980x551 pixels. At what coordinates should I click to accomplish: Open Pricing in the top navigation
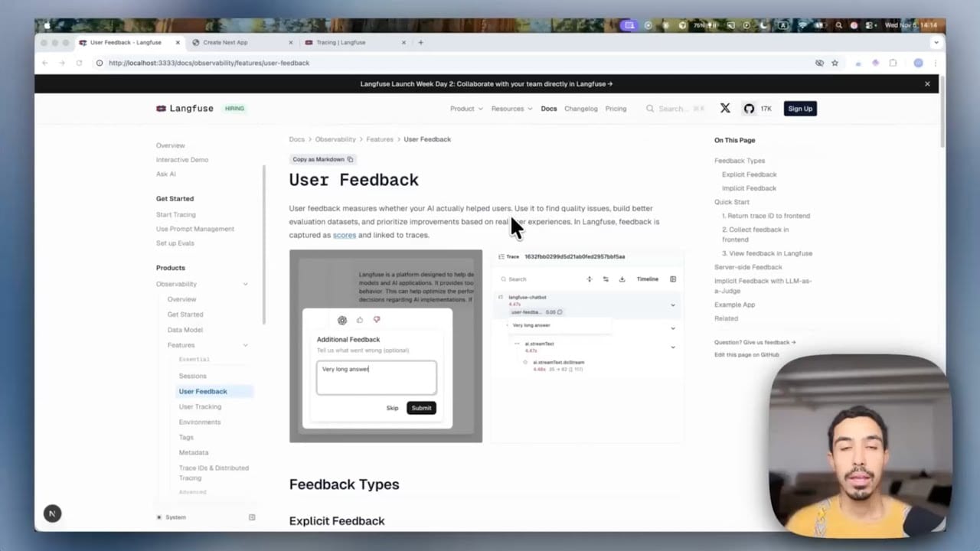coord(616,109)
